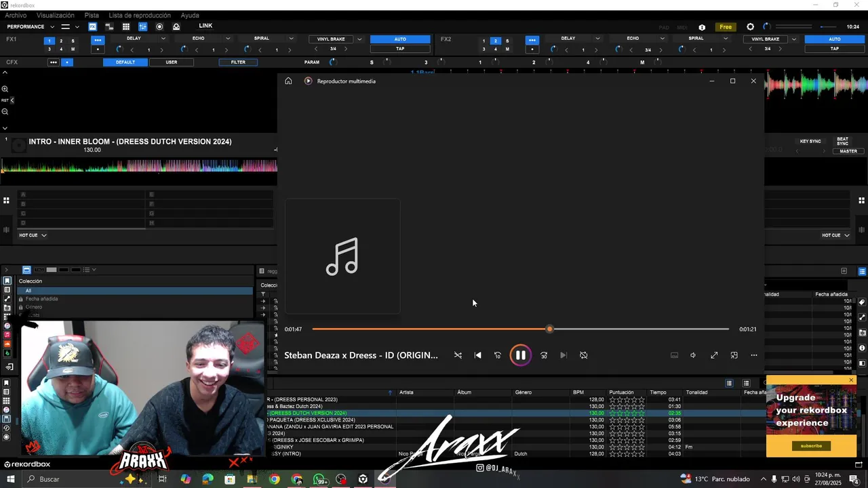This screenshot has height=488, width=868.
Task: Click the KEY SYNC button
Action: click(x=810, y=142)
